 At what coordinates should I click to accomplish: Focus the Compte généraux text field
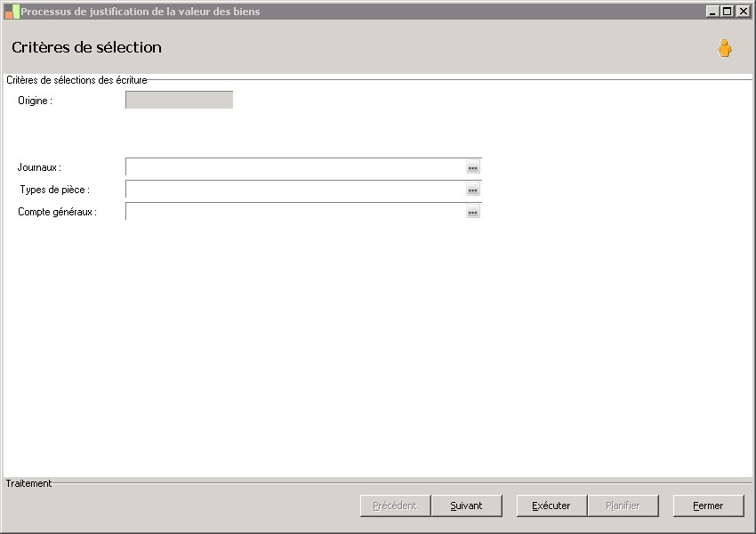click(x=296, y=211)
